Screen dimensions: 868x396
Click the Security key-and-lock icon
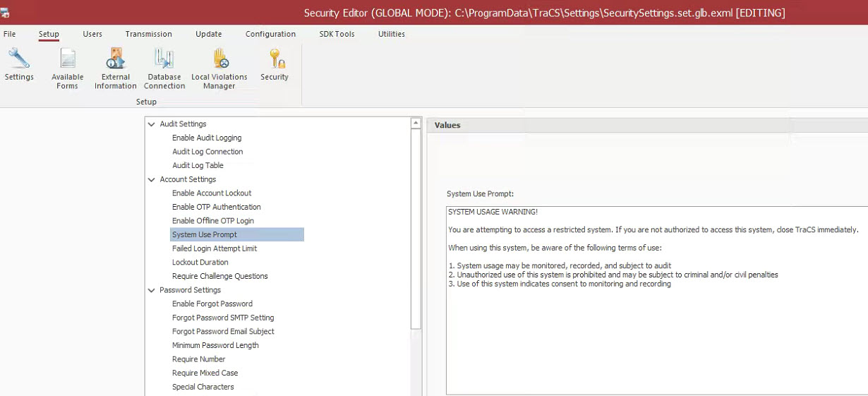pos(275,60)
